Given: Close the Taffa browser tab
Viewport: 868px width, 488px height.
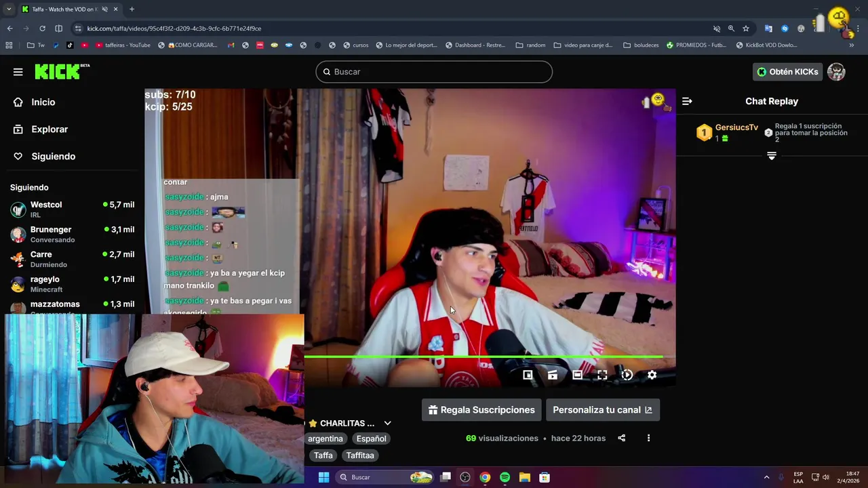Looking at the screenshot, I should [115, 9].
